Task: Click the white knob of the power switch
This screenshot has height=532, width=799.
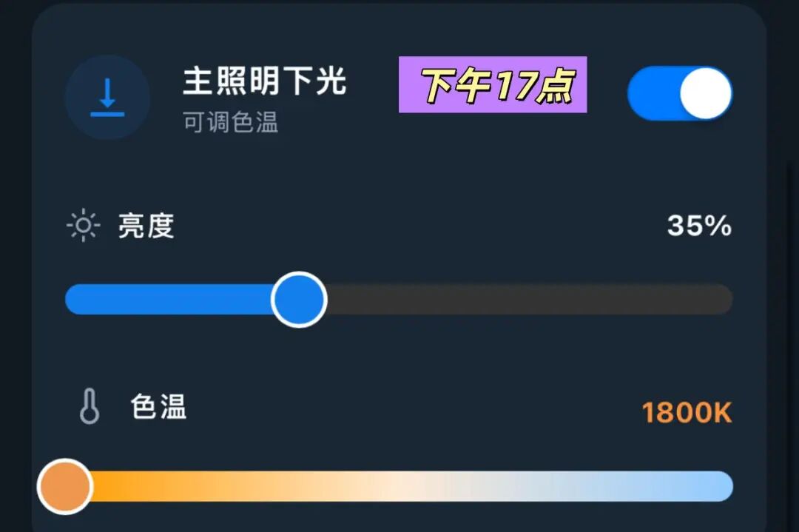Action: click(x=705, y=93)
